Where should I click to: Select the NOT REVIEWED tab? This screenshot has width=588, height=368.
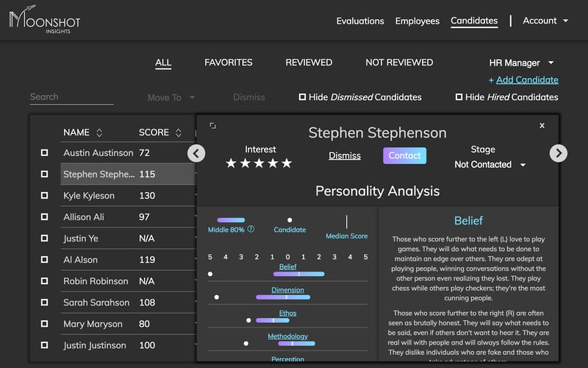[399, 63]
